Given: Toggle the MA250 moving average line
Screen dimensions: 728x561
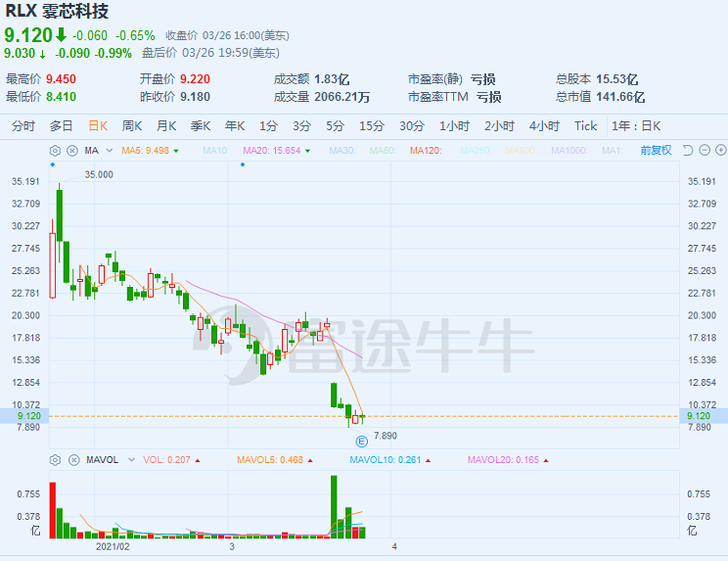Looking at the screenshot, I should [x=476, y=151].
